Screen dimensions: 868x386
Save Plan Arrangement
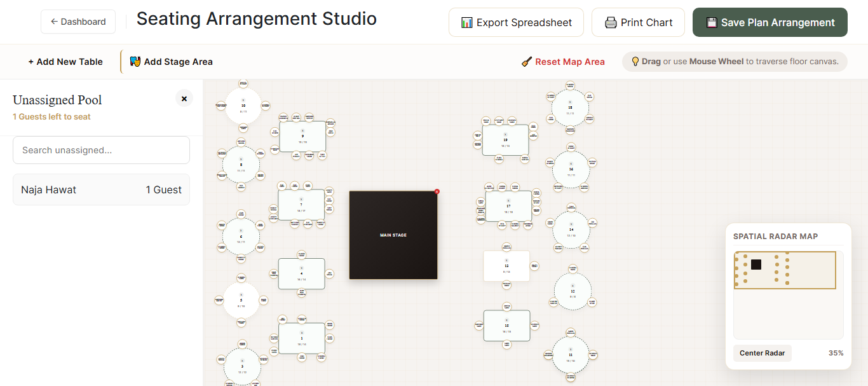click(770, 22)
